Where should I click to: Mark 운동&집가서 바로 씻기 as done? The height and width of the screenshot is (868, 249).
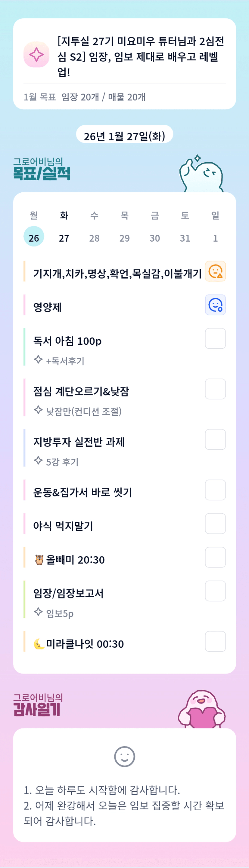[x=215, y=490]
